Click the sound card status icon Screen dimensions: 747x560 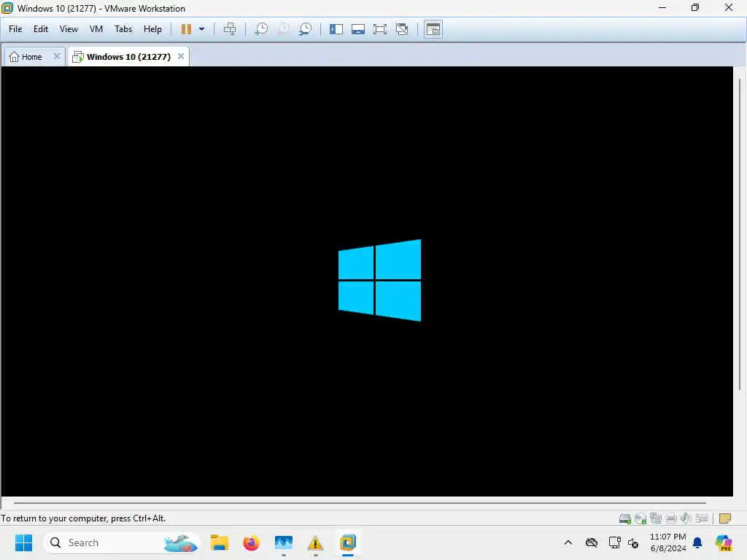(686, 518)
